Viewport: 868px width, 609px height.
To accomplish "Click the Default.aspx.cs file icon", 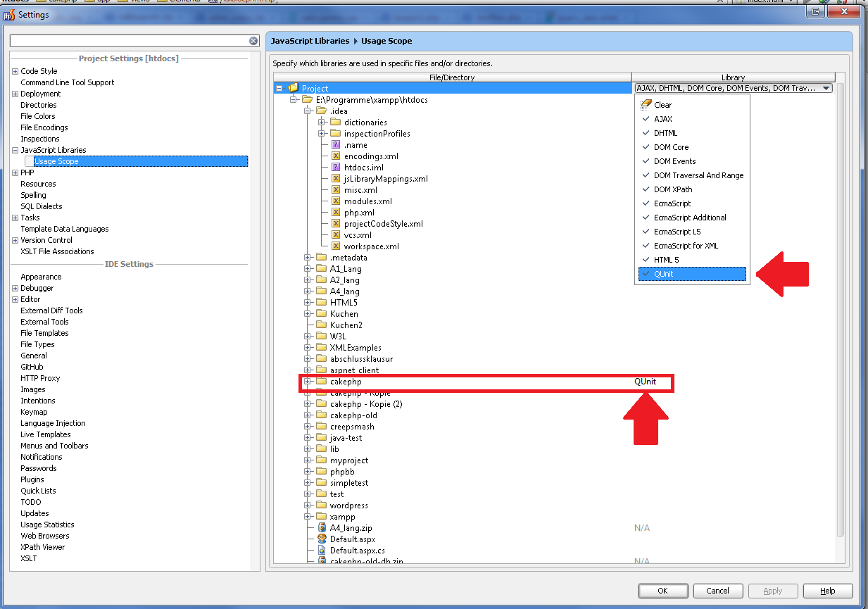I will 322,550.
